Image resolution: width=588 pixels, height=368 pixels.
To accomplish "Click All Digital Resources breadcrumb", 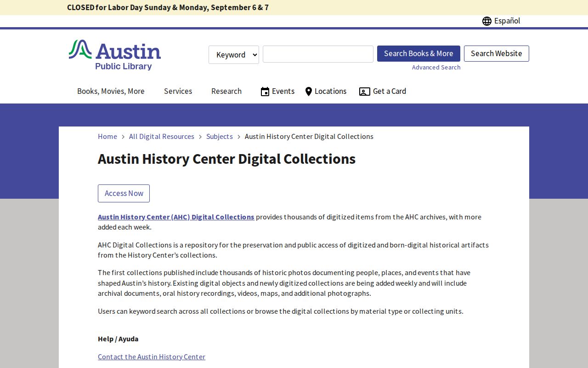I will pos(162,137).
